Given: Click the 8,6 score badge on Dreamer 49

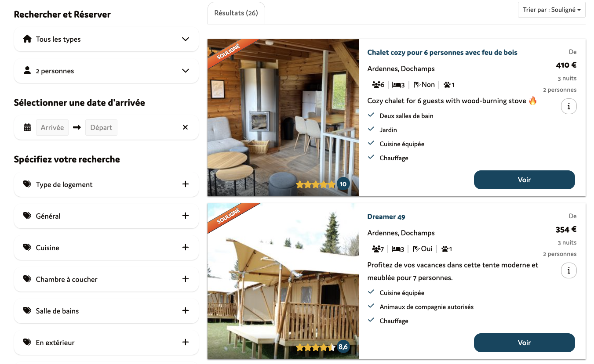Looking at the screenshot, I should point(343,347).
